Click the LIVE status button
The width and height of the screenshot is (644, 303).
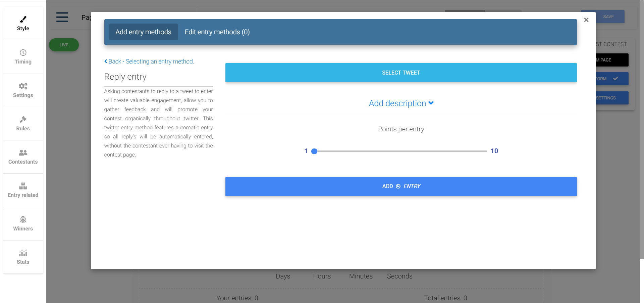coord(64,45)
